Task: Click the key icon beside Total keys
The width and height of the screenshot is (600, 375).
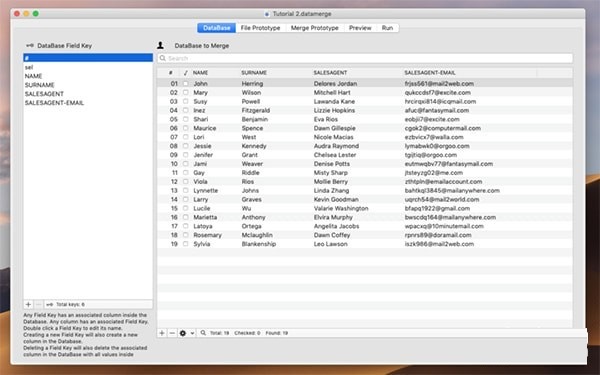Action: [x=50, y=305]
